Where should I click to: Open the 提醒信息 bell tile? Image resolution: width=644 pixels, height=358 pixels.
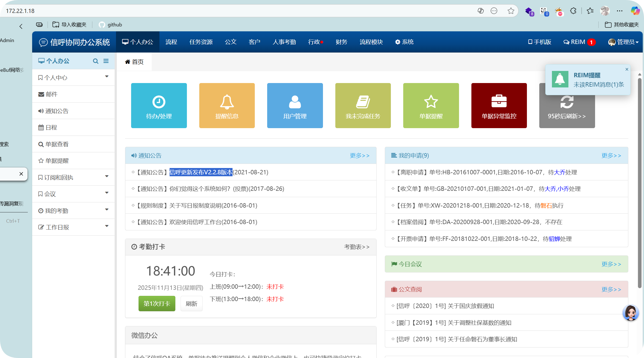227,106
